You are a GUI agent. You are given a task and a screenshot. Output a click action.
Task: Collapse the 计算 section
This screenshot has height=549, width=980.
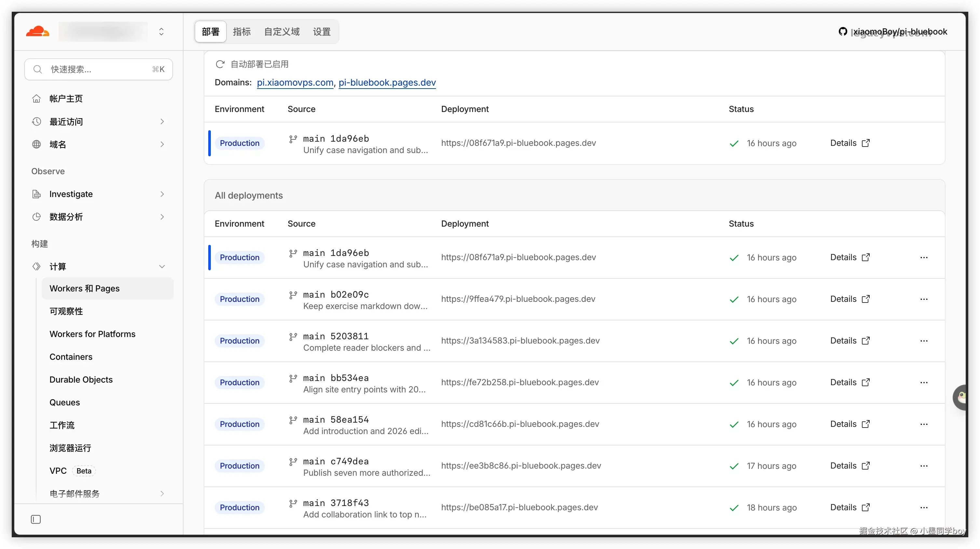click(162, 266)
